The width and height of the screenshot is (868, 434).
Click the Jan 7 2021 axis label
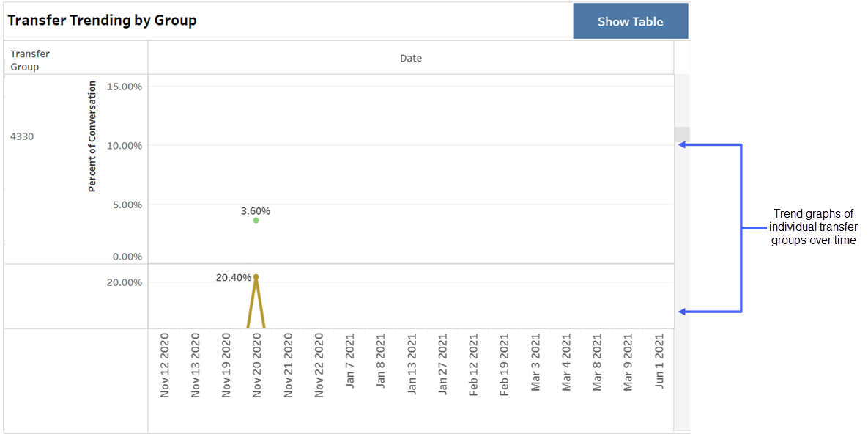350,365
